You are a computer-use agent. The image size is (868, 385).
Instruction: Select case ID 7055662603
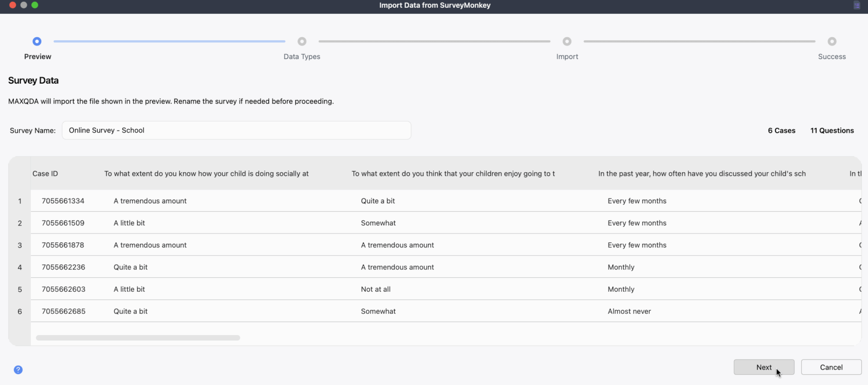(63, 289)
